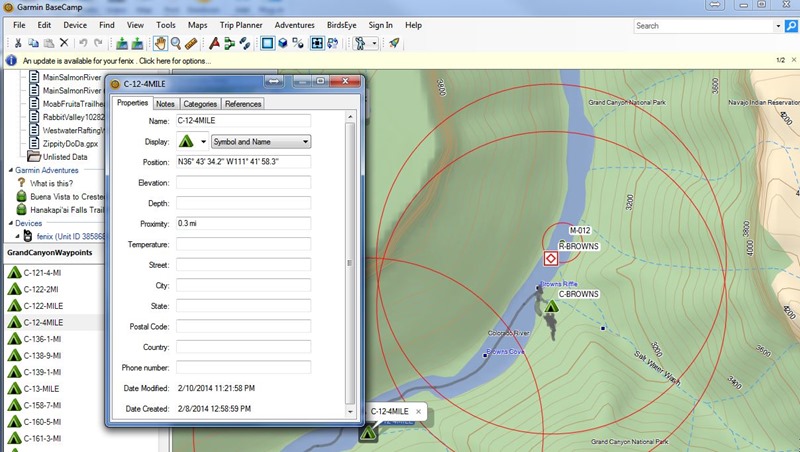Image resolution: width=800 pixels, height=452 pixels.
Task: Open the Adventures menu
Action: click(x=294, y=25)
